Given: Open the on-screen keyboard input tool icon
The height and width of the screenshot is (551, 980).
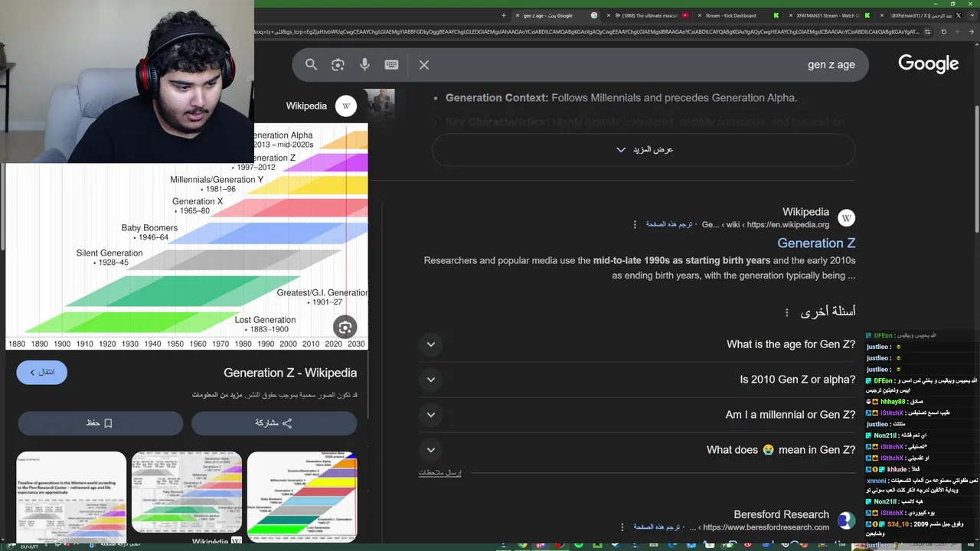Looking at the screenshot, I should (391, 65).
